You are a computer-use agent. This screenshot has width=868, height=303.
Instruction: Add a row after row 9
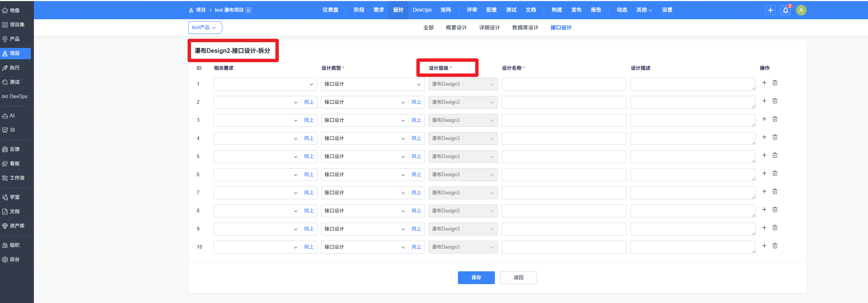pos(764,228)
